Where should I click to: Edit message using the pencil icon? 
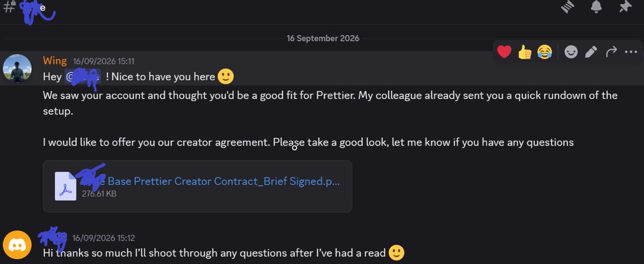(591, 52)
